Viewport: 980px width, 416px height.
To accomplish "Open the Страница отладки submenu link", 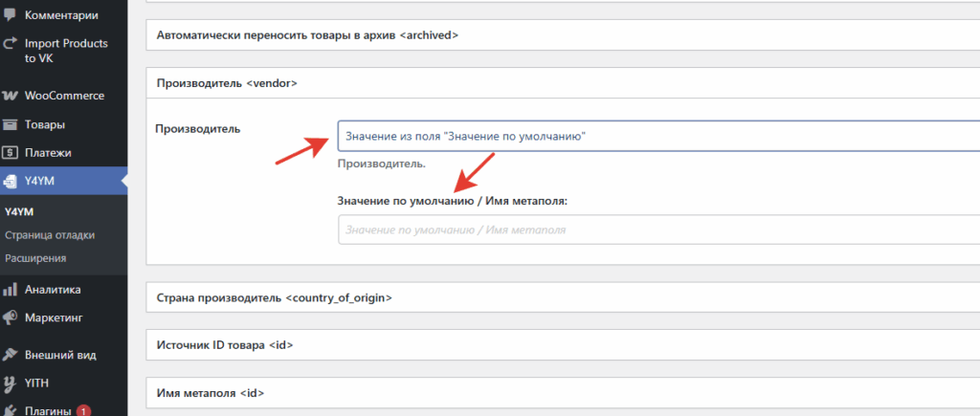I will click(x=49, y=235).
